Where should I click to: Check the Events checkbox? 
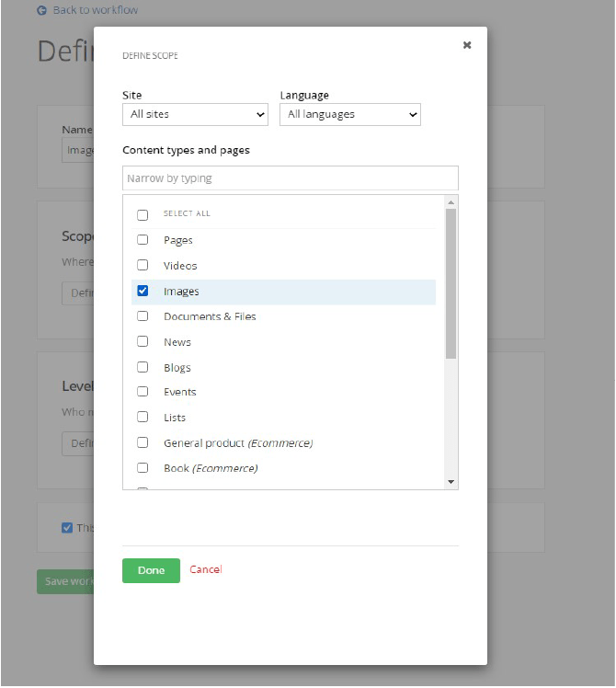pos(143,392)
